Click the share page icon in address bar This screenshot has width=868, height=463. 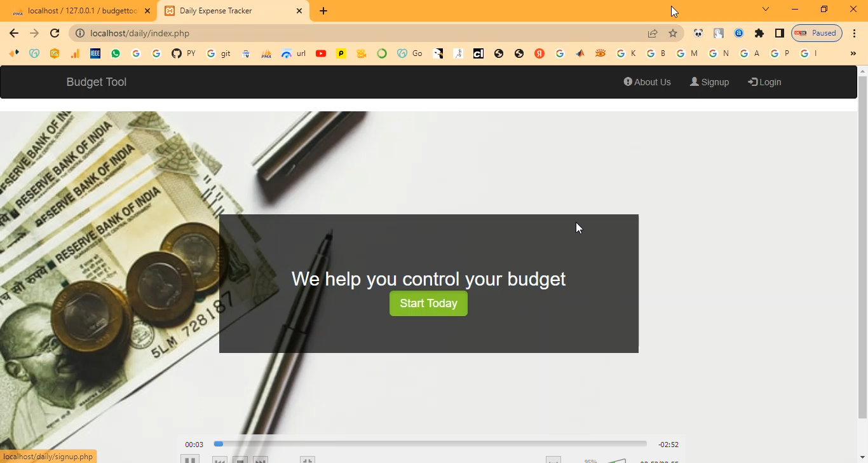(653, 33)
